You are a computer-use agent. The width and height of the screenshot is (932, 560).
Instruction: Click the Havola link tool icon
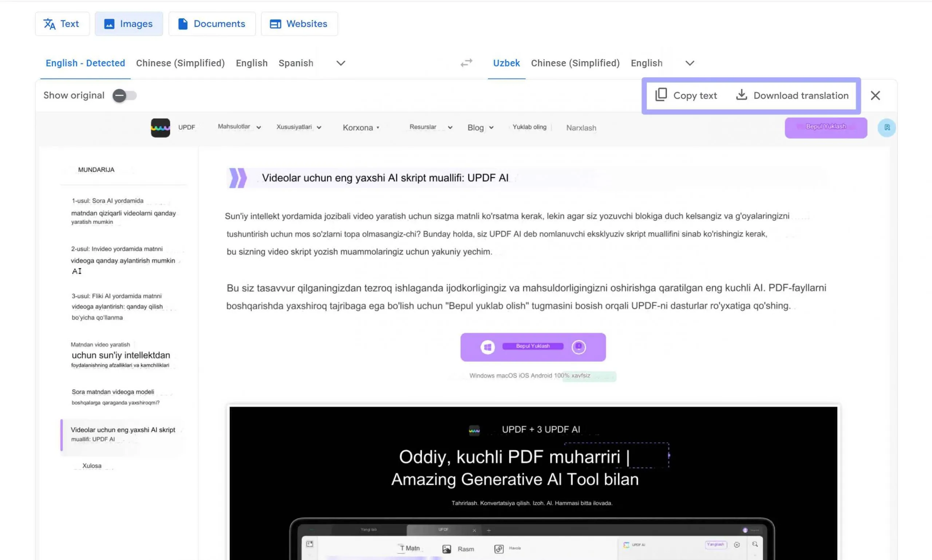click(499, 549)
